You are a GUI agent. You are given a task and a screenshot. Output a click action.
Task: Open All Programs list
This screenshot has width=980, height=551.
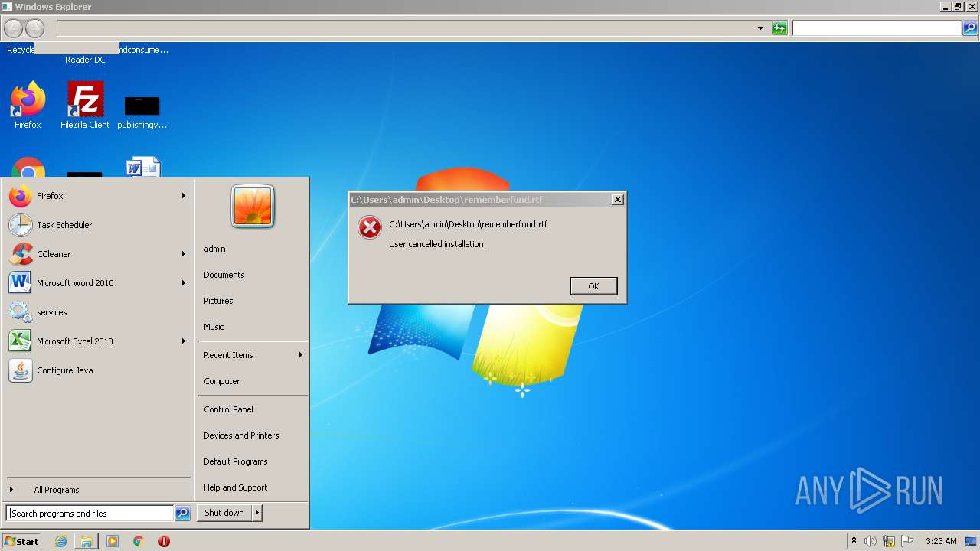coord(56,490)
